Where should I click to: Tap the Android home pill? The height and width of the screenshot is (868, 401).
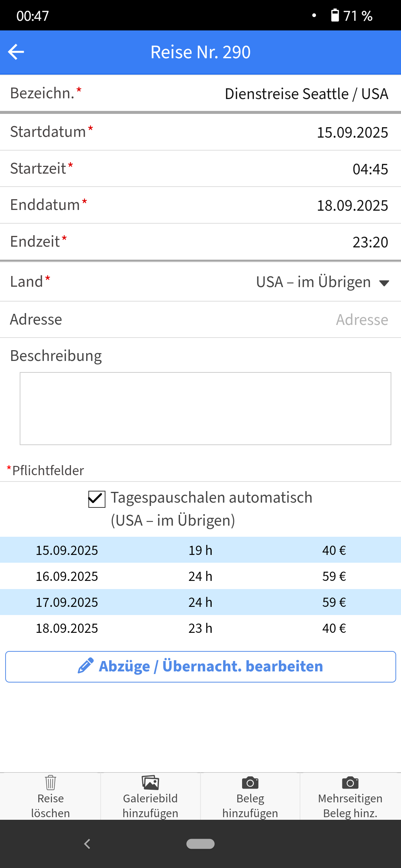click(x=200, y=844)
